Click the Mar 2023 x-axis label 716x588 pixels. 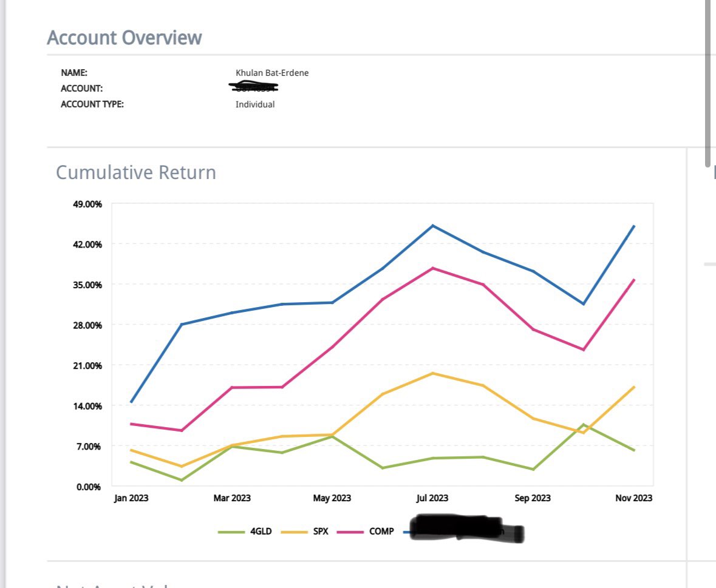(x=232, y=498)
